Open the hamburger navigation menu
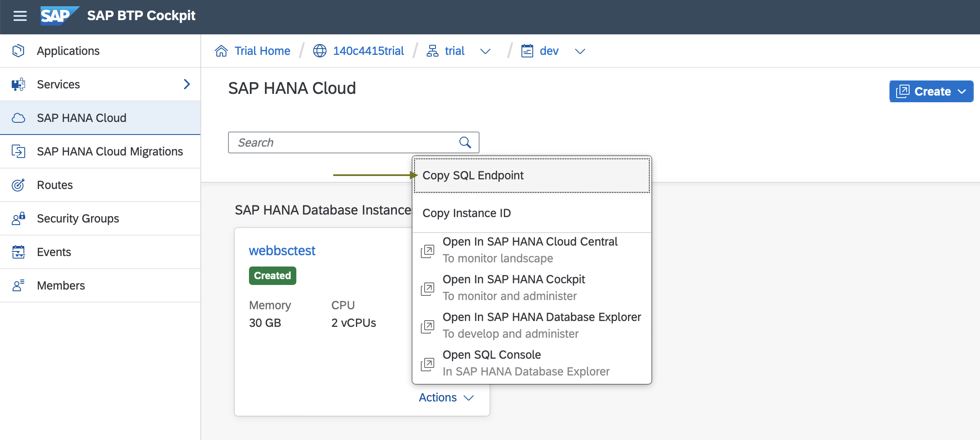This screenshot has height=440, width=980. (x=20, y=16)
